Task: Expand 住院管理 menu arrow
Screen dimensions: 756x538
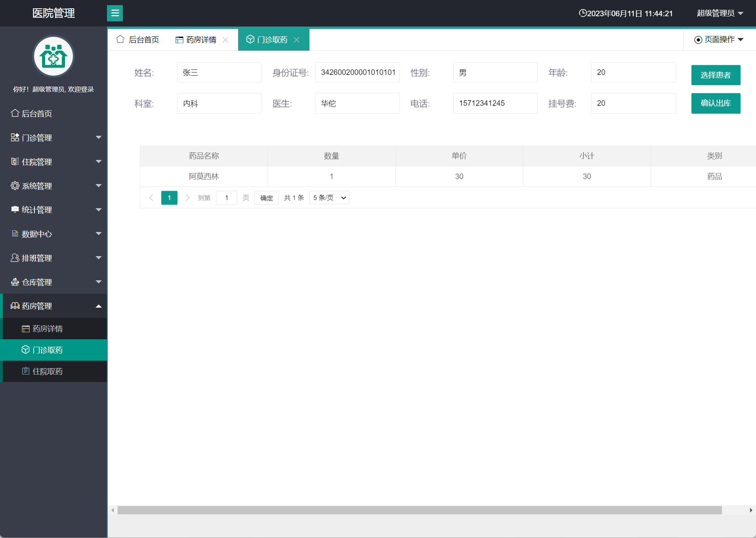Action: coord(99,162)
